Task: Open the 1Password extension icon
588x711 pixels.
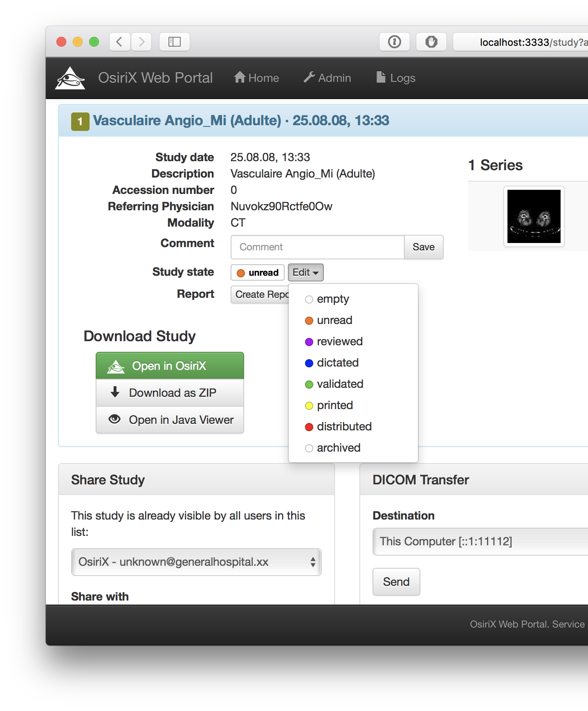Action: 395,42
